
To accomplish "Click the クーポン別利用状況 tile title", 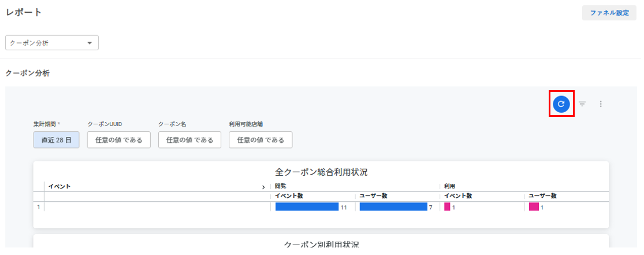I will [321, 245].
